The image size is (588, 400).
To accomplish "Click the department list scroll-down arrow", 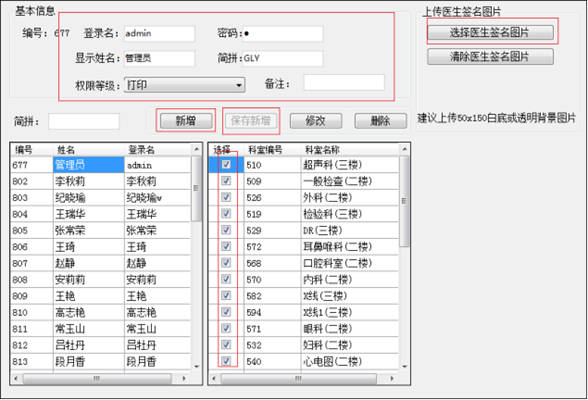I will [404, 366].
